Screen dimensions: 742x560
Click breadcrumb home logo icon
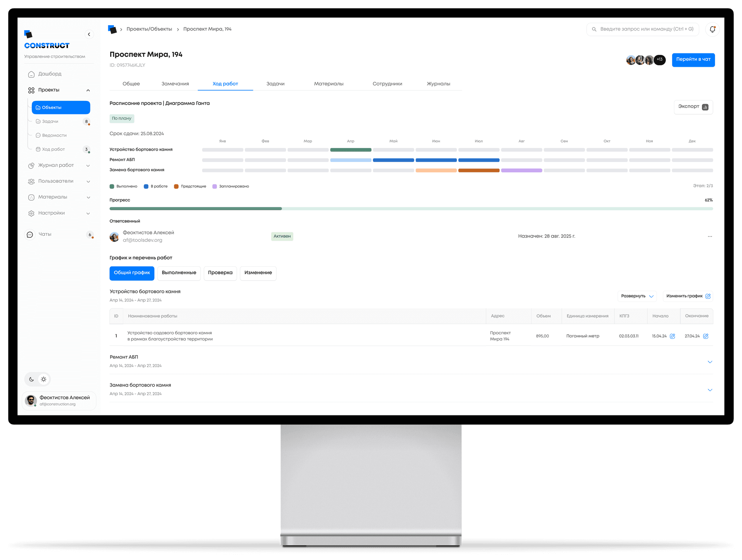[112, 29]
